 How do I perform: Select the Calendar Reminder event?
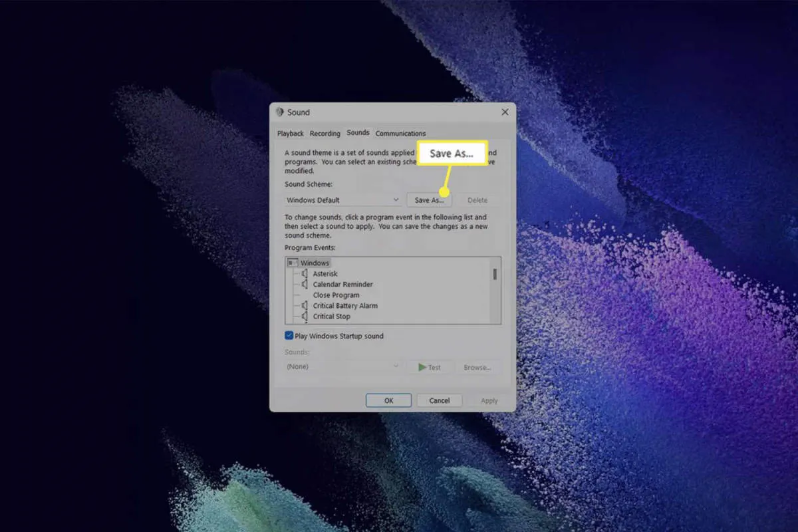pyautogui.click(x=343, y=285)
